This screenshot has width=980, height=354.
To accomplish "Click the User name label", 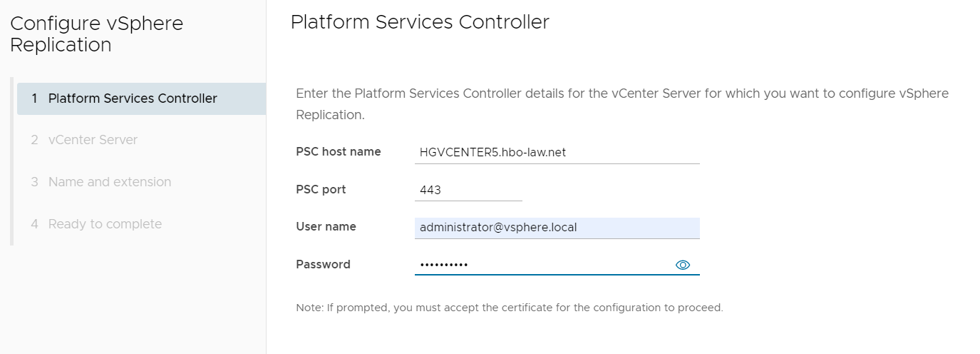I will coord(326,227).
